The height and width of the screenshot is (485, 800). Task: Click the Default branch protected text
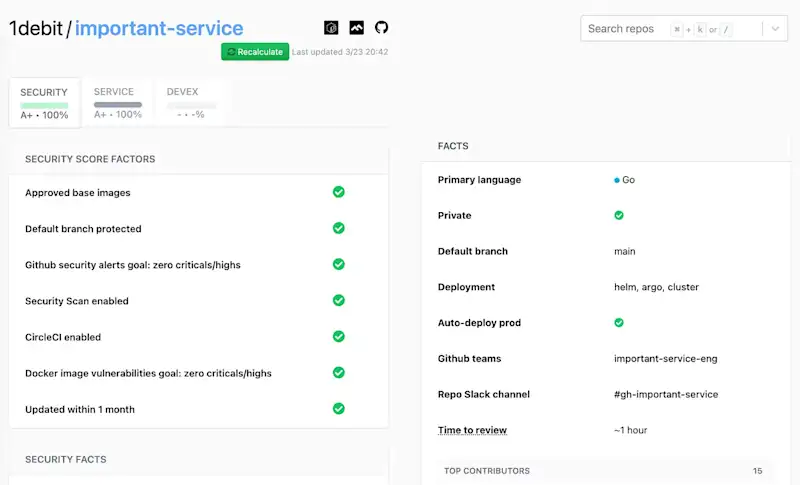(x=83, y=229)
